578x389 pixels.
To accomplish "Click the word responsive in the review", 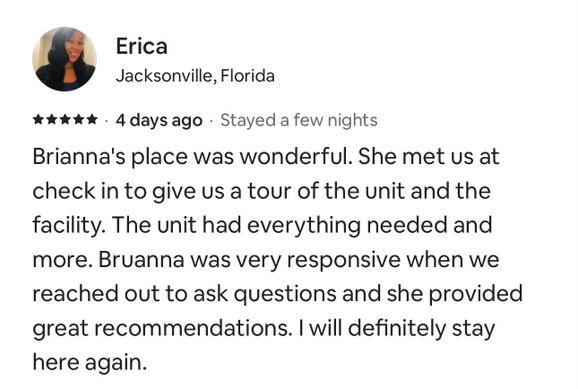I will 344,260.
